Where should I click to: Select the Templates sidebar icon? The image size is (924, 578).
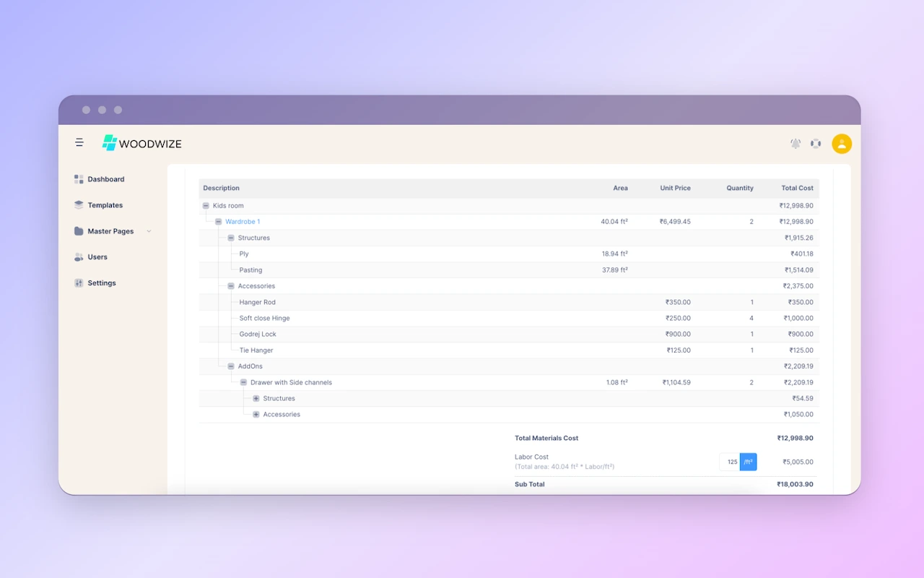(x=78, y=204)
